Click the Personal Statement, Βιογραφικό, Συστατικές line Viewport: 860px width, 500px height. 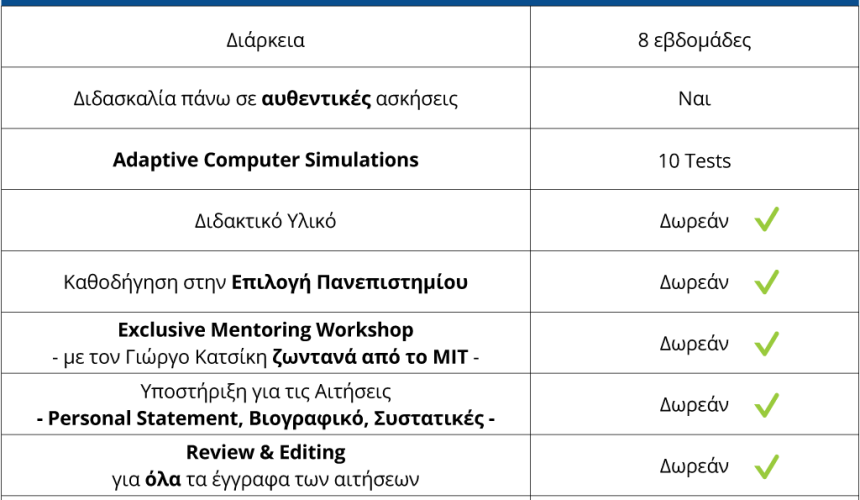pos(265,418)
